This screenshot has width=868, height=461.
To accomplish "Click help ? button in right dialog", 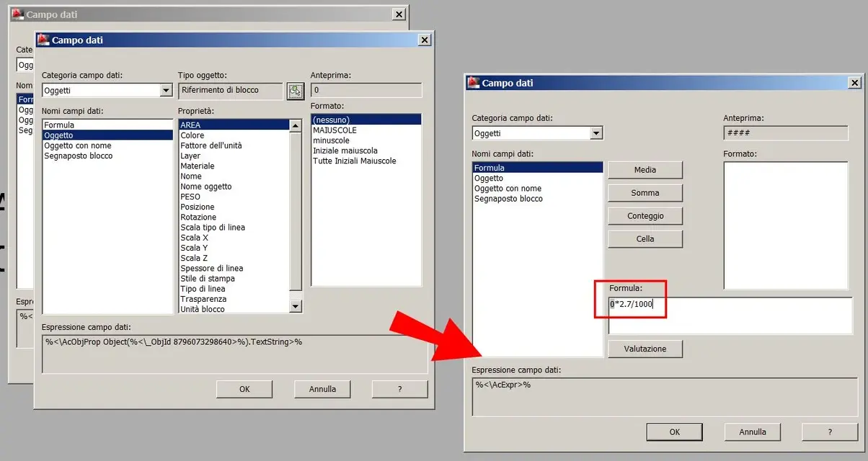I will 830,432.
